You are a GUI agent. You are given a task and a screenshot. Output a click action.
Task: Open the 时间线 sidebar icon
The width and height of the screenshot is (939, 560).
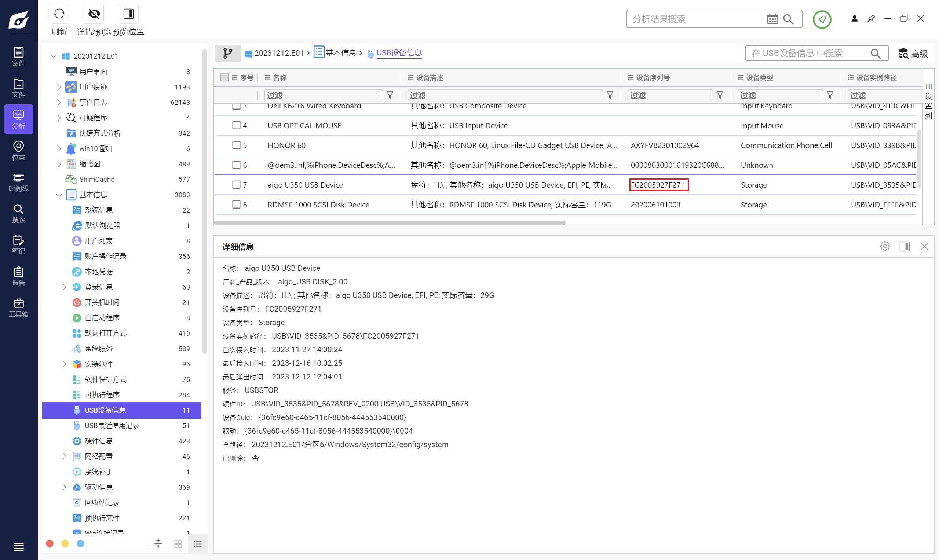point(18,182)
